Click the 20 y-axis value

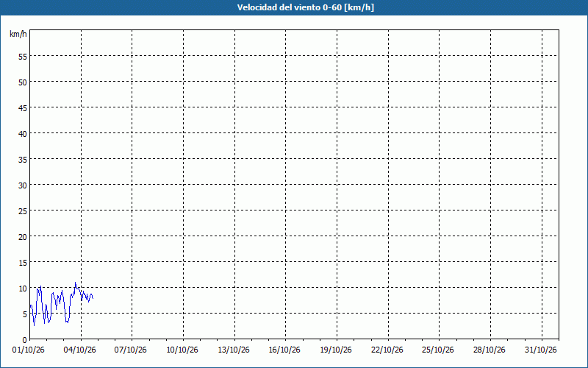(23, 236)
